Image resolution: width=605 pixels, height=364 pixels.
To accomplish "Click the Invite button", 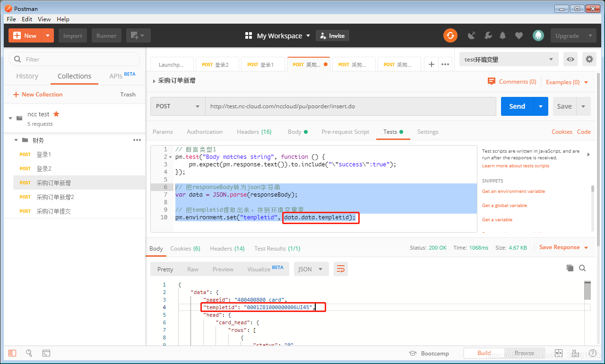I will coord(332,35).
